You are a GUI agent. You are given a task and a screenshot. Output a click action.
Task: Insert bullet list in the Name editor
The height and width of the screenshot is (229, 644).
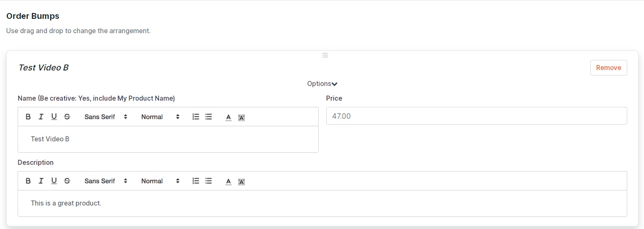tap(209, 117)
